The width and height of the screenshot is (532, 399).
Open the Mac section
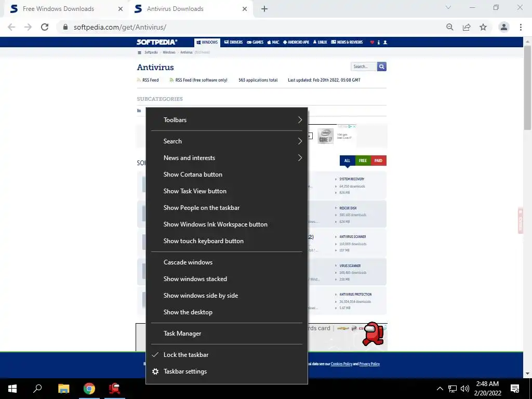[x=273, y=43]
